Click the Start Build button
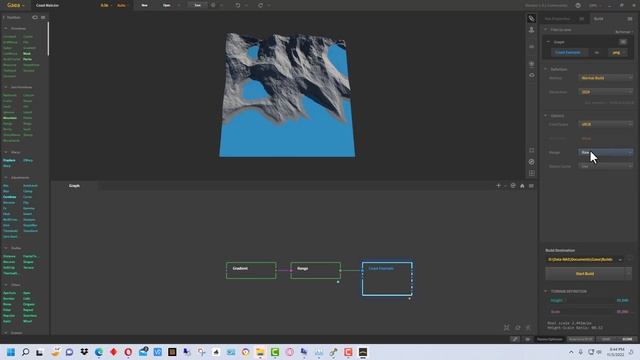 pos(585,274)
